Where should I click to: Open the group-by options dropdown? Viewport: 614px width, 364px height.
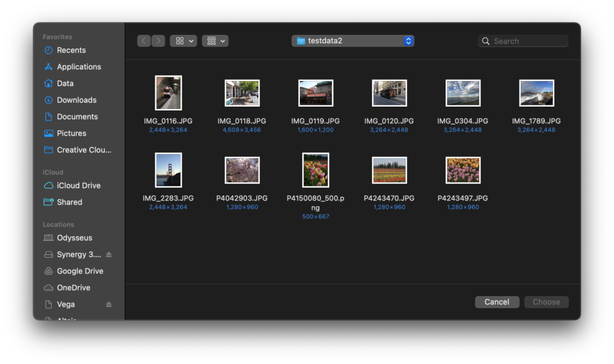coord(215,41)
